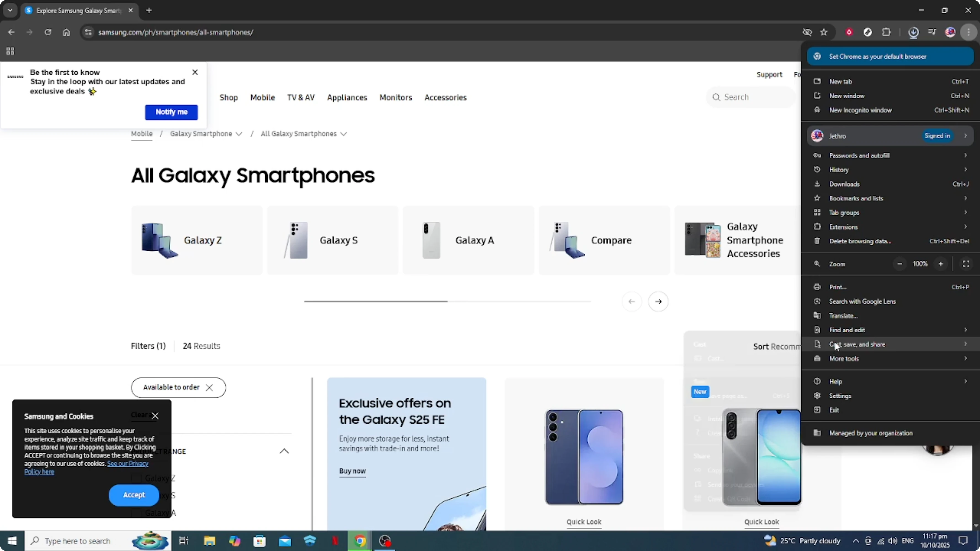Select the Galaxy A category card

pyautogui.click(x=468, y=240)
